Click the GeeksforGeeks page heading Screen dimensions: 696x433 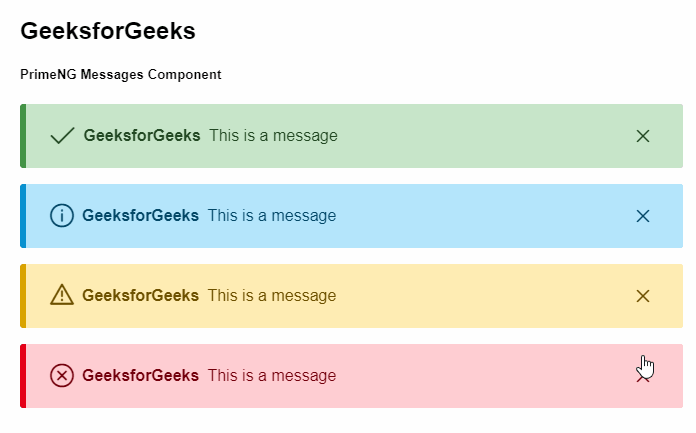pyautogui.click(x=108, y=31)
